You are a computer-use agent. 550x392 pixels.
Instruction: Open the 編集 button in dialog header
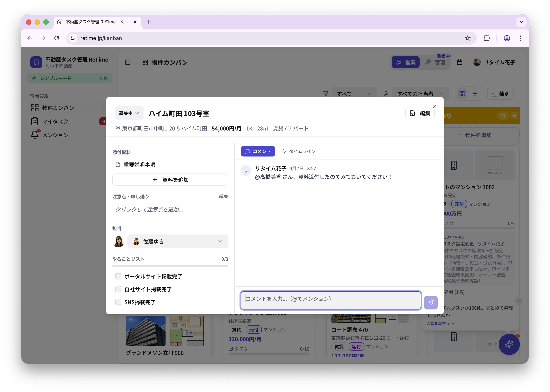[x=420, y=113]
